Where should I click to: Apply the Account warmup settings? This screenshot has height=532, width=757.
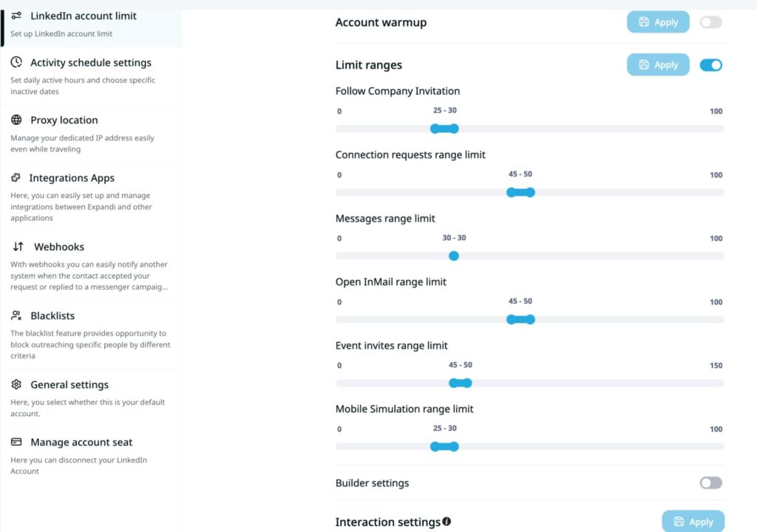point(658,22)
